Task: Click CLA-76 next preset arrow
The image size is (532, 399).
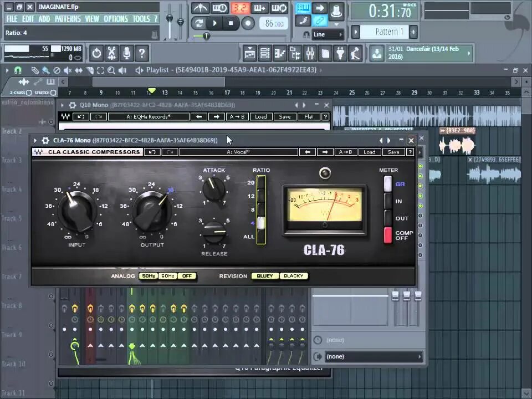Action: tap(325, 152)
